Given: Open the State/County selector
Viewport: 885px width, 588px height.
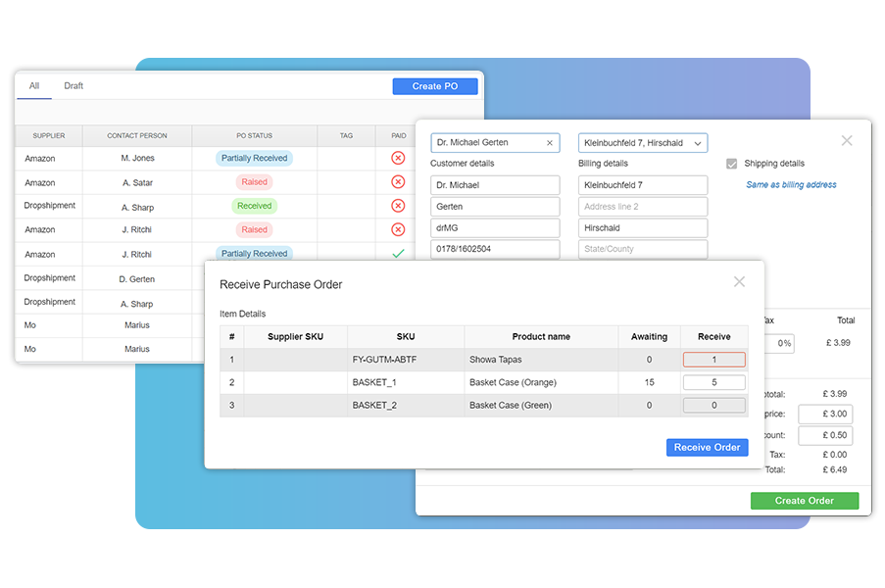Looking at the screenshot, I should (x=642, y=250).
